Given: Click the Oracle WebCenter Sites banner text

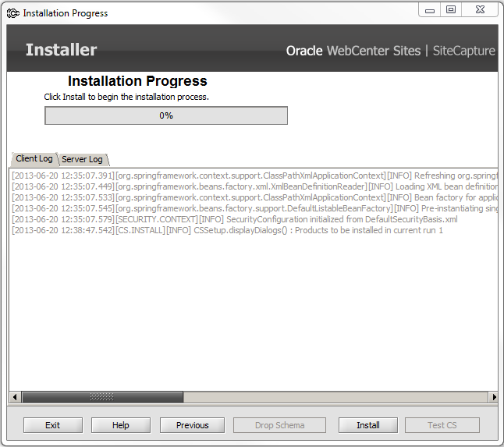Looking at the screenshot, I should [353, 51].
